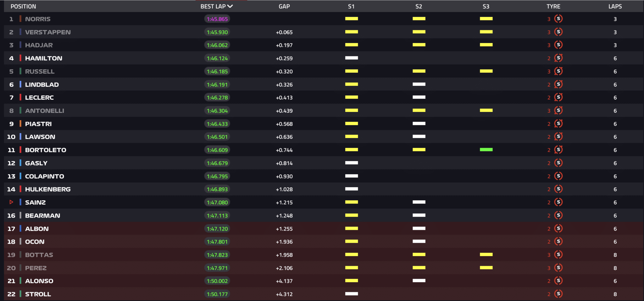Click Hulkenberg's soft tyre icon

(x=558, y=189)
